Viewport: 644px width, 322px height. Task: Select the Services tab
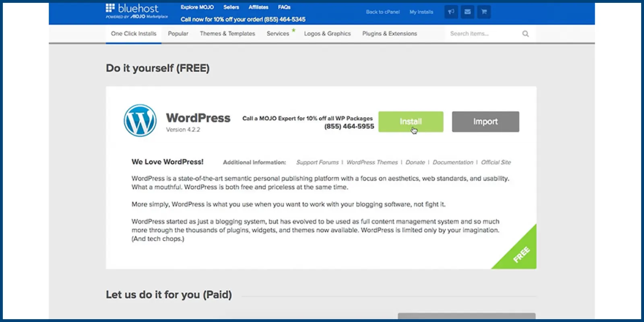click(x=278, y=34)
